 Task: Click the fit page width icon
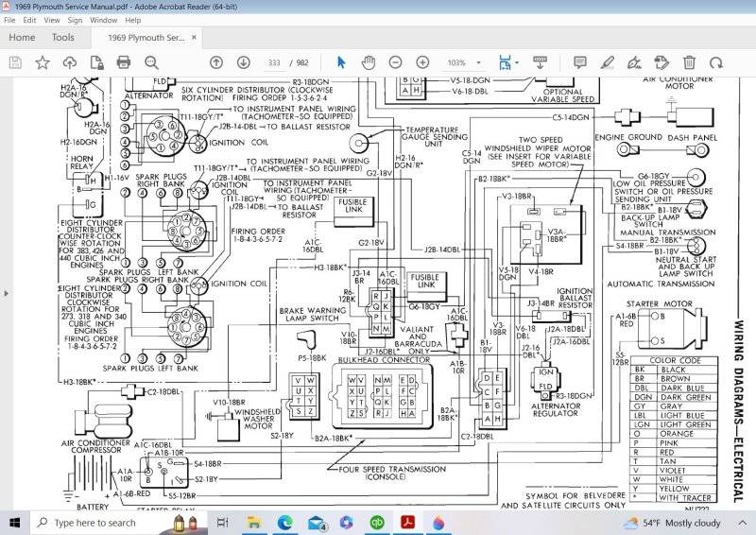[505, 62]
